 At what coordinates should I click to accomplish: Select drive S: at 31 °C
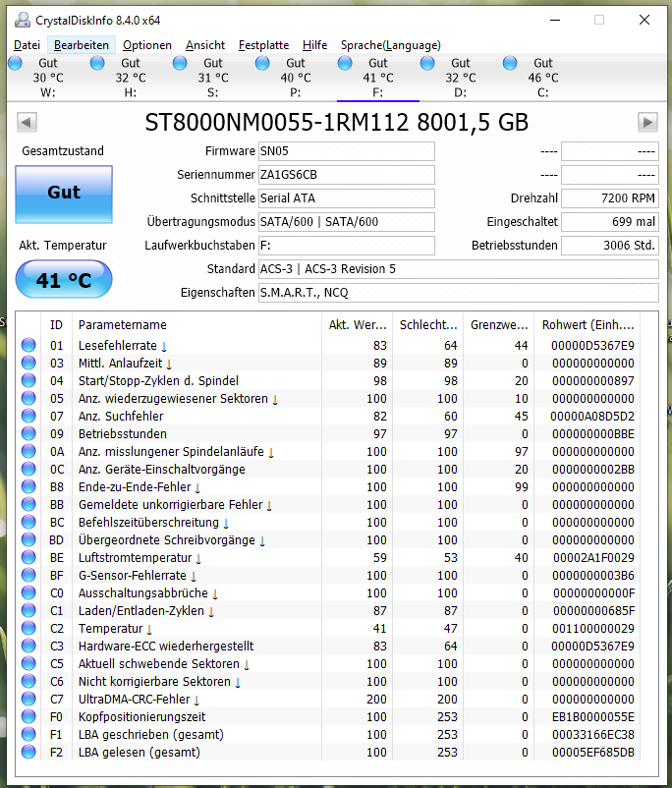[213, 78]
